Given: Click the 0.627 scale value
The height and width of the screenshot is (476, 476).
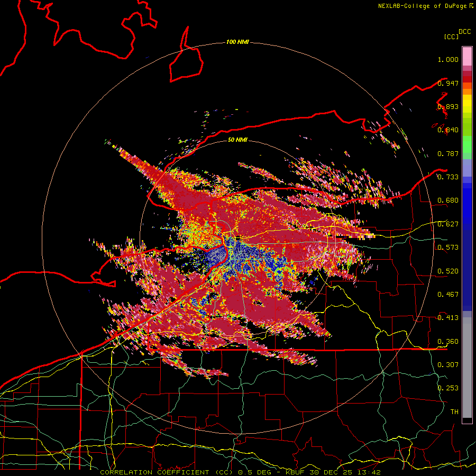Looking at the screenshot, I should 448,224.
